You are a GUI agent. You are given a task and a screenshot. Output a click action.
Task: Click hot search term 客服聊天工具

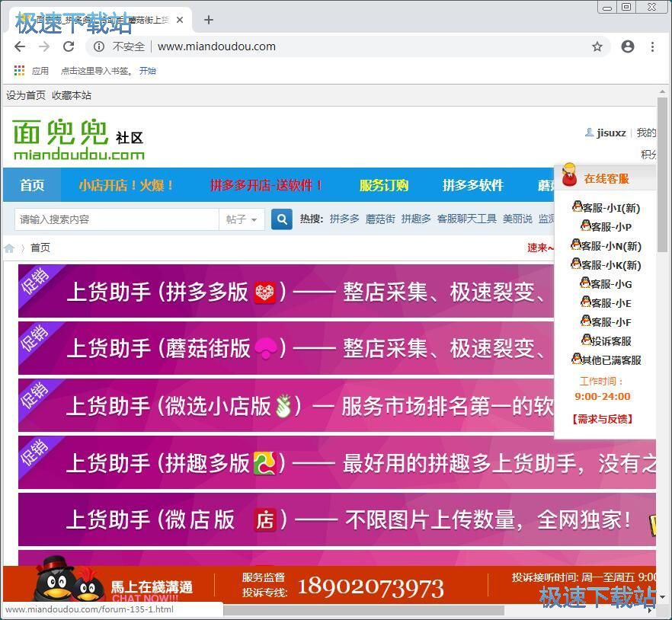pos(467,219)
